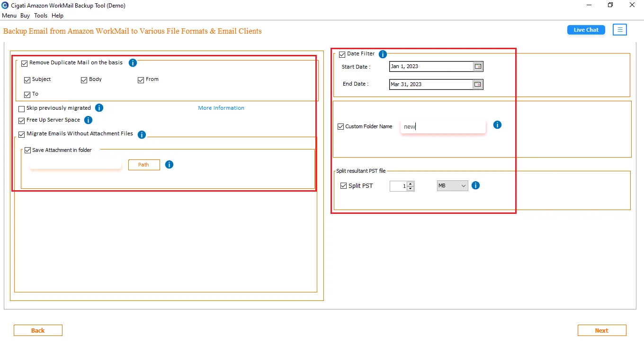The height and width of the screenshot is (344, 644).
Task: Click Custom Folder Name text field containing new
Action: [443, 126]
